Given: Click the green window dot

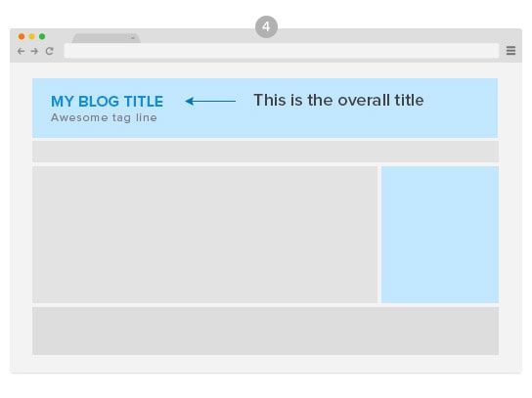Looking at the screenshot, I should (x=42, y=36).
